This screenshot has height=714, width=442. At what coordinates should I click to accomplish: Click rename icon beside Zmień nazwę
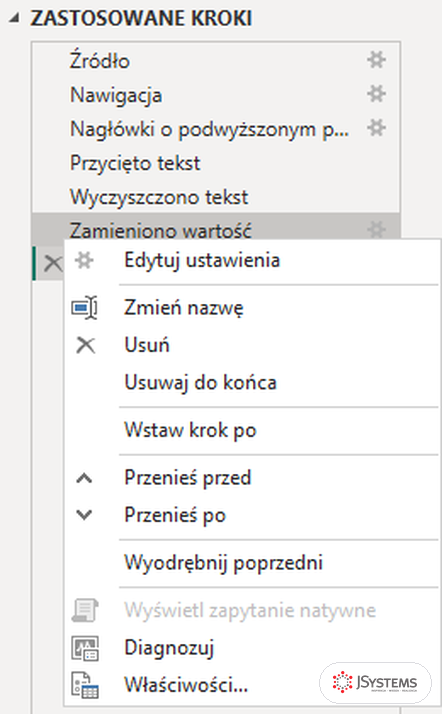pyautogui.click(x=85, y=308)
